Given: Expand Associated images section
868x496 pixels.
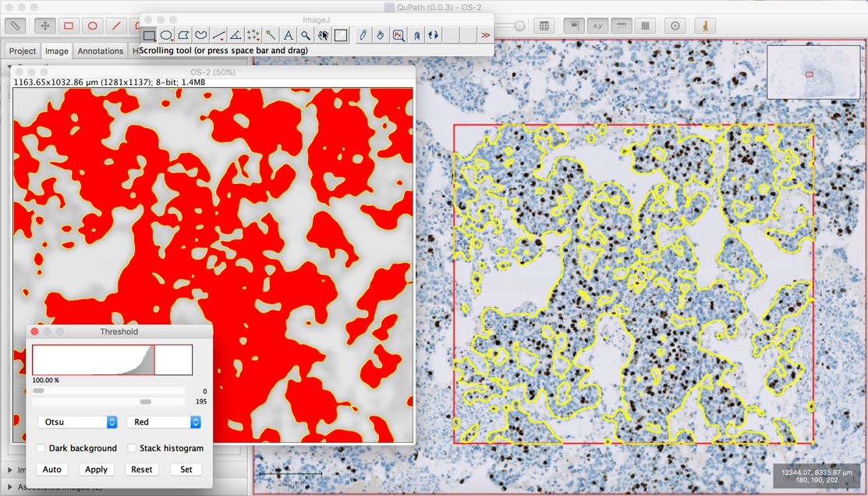Looking at the screenshot, I should [x=10, y=487].
